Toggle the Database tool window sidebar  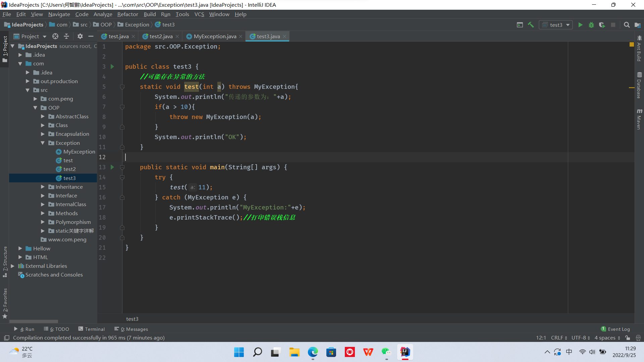639,85
